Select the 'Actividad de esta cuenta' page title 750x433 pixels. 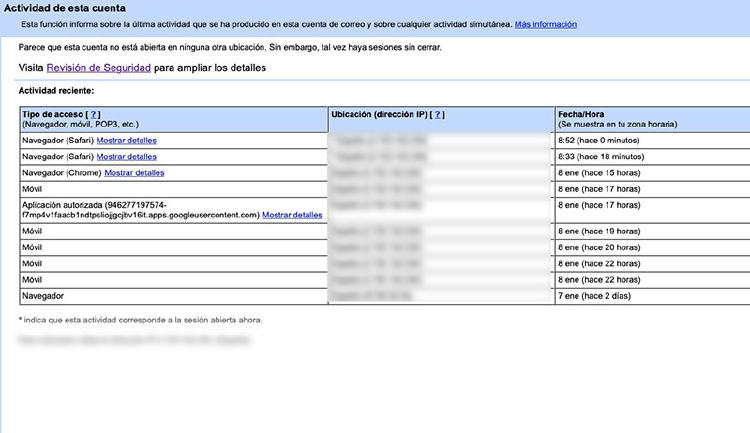point(66,7)
